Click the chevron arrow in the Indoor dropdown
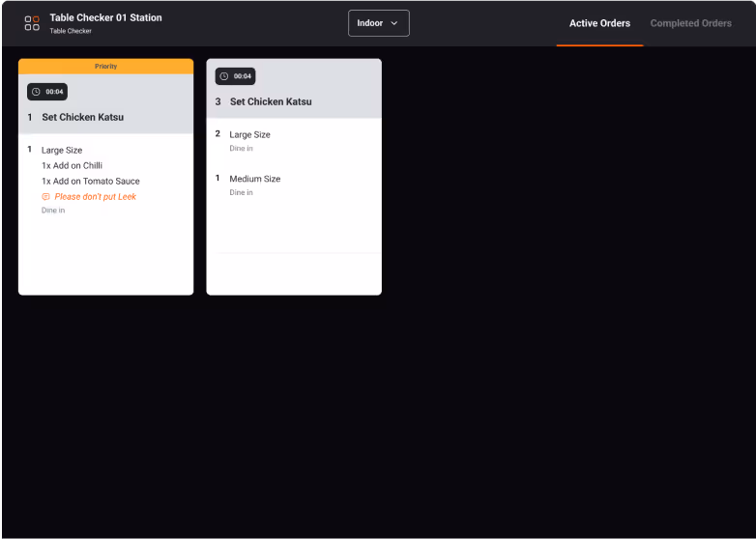Viewport: 756px width, 539px height. (x=393, y=23)
